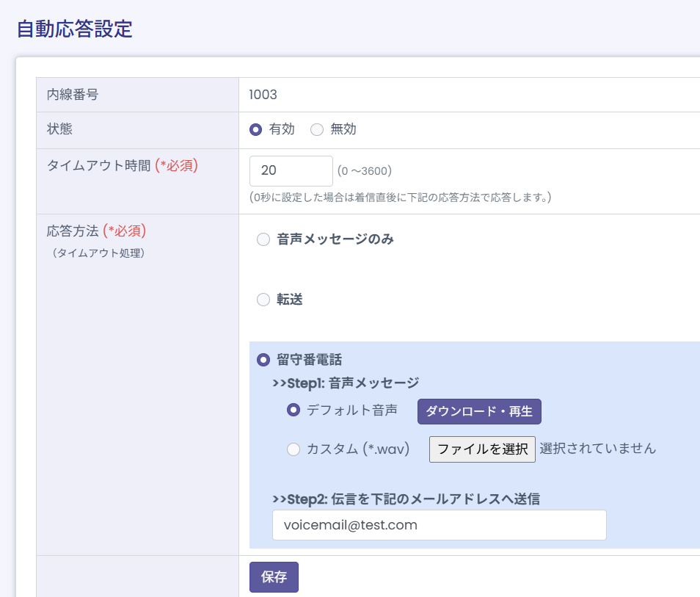
Task: Choose the 音声メッセージのみ response option
Action: tap(263, 239)
